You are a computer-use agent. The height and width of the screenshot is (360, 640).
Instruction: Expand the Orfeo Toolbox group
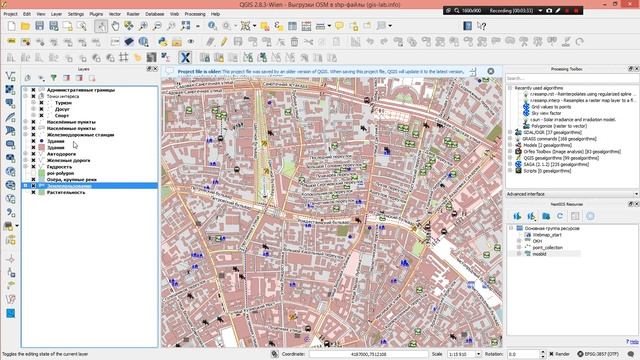tap(510, 151)
